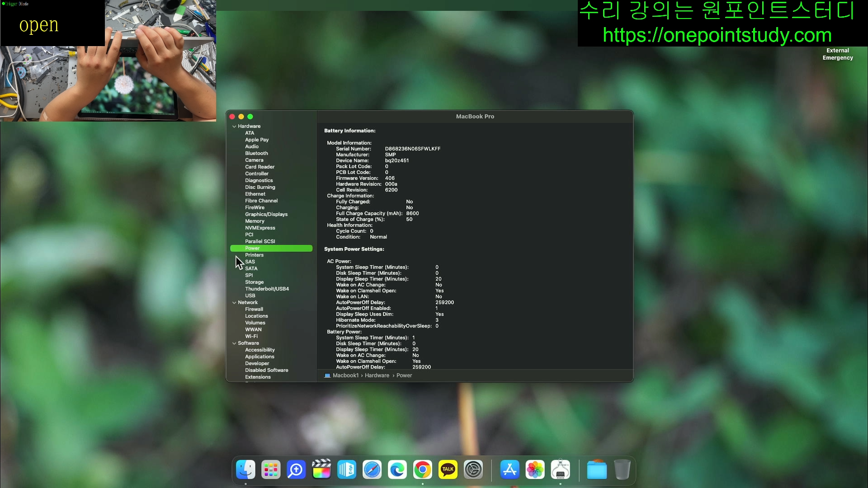Open the App Store from dock
The width and height of the screenshot is (868, 488).
click(509, 470)
